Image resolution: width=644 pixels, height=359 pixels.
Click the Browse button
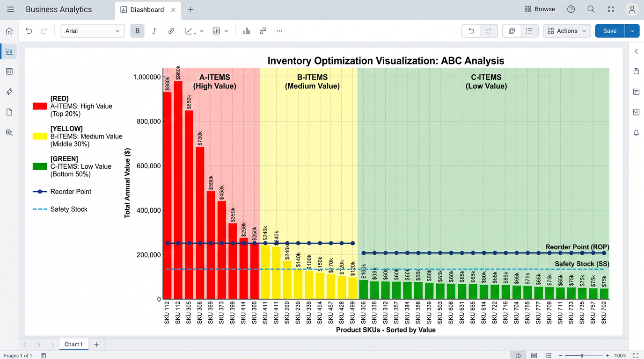(540, 9)
